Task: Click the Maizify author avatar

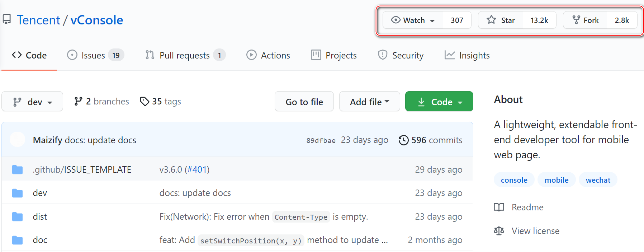Action: click(17, 140)
